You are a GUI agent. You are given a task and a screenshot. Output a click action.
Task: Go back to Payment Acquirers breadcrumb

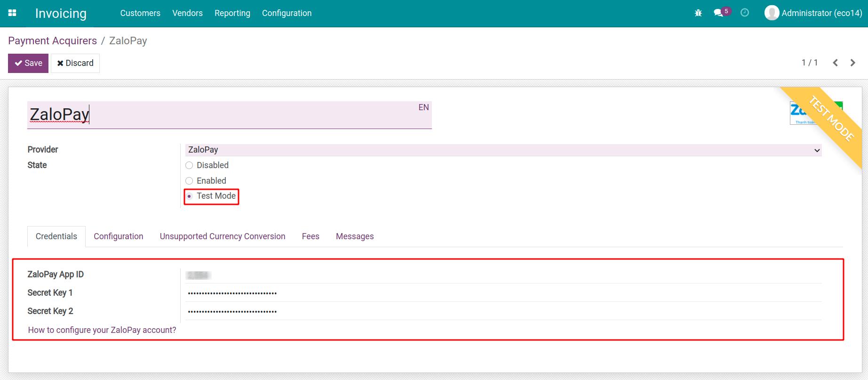(52, 41)
